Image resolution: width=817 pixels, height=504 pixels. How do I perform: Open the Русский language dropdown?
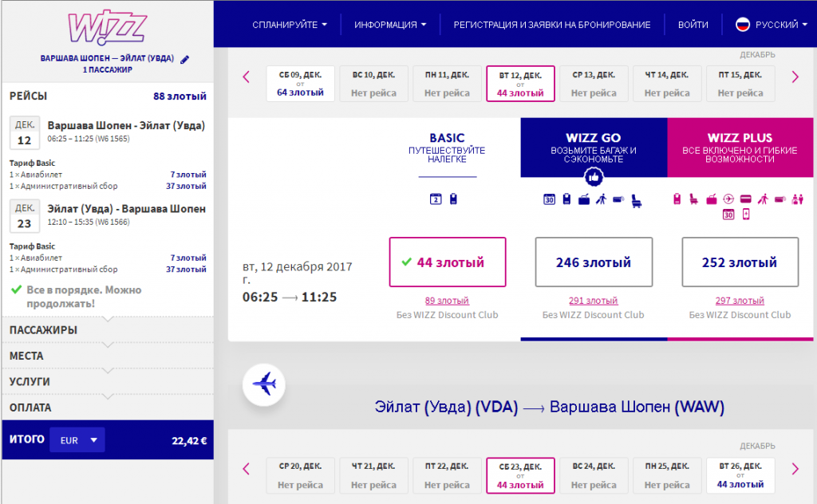781,25
